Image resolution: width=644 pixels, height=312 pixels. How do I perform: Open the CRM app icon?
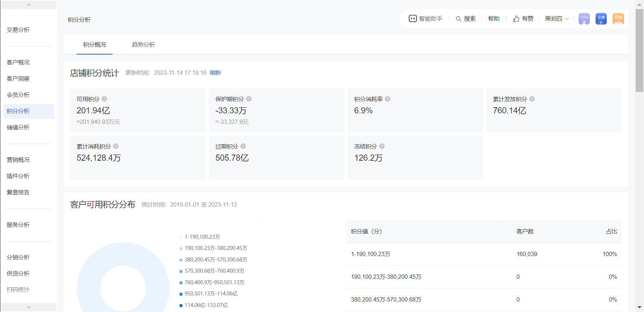(x=584, y=19)
